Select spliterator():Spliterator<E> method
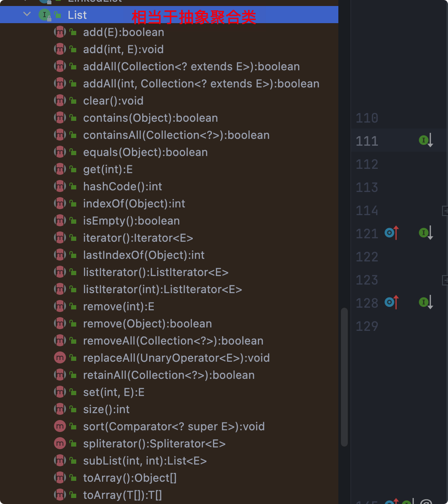This screenshot has width=448, height=504. pos(154,444)
